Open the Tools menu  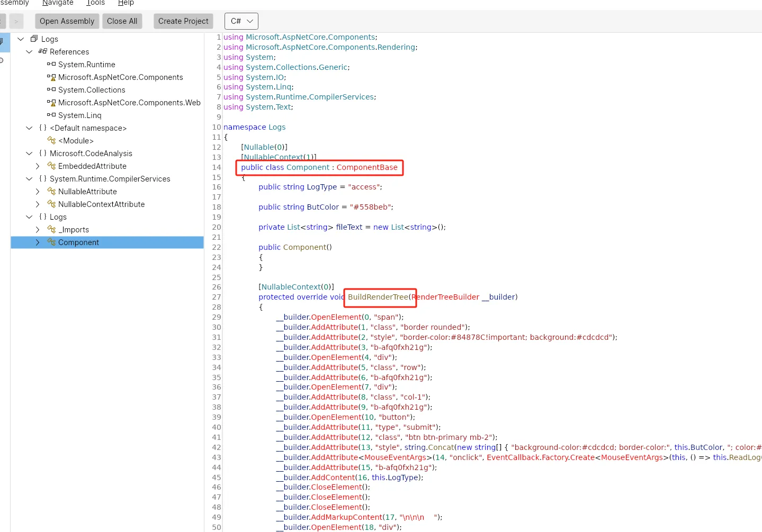point(95,3)
